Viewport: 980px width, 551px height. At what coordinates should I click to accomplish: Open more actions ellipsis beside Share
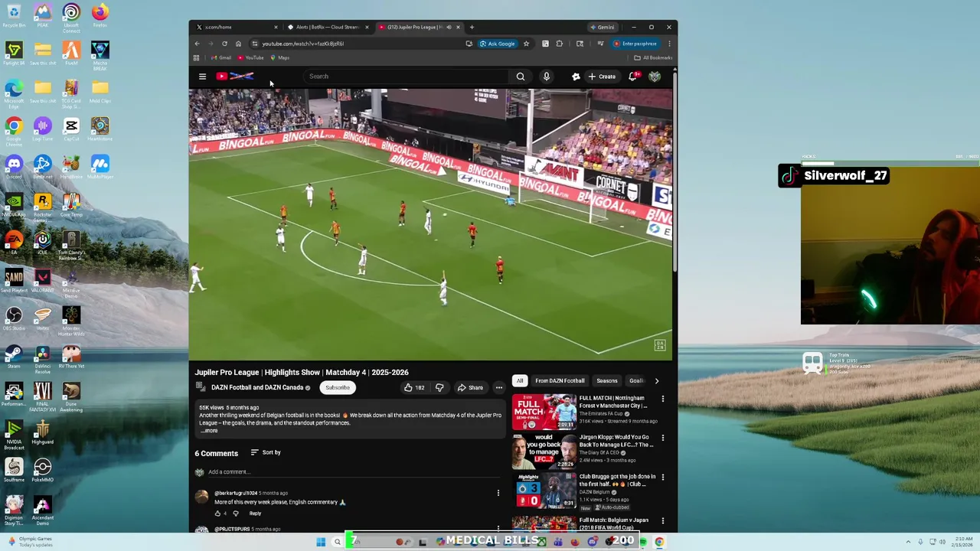click(x=498, y=388)
